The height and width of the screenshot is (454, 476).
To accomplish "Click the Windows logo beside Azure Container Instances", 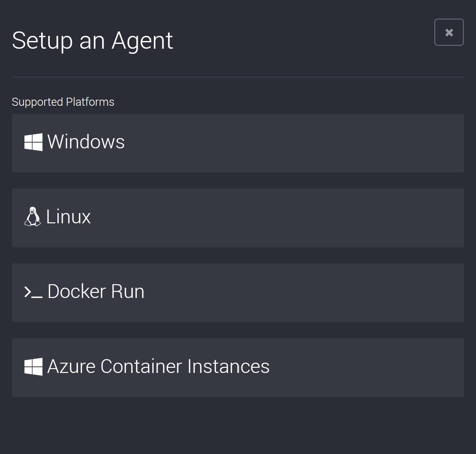I will 33,367.
